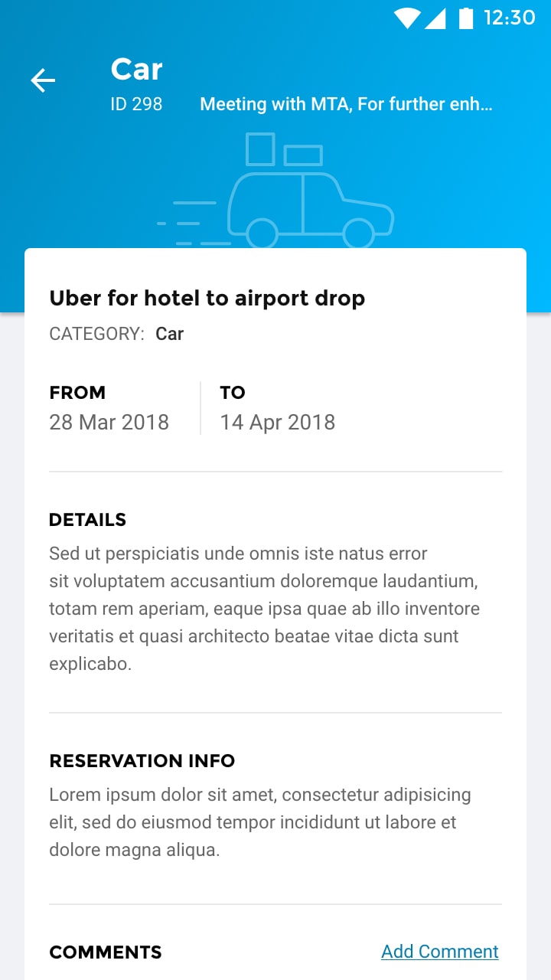551x980 pixels.
Task: Tap the battery status icon
Action: pyautogui.click(x=466, y=18)
